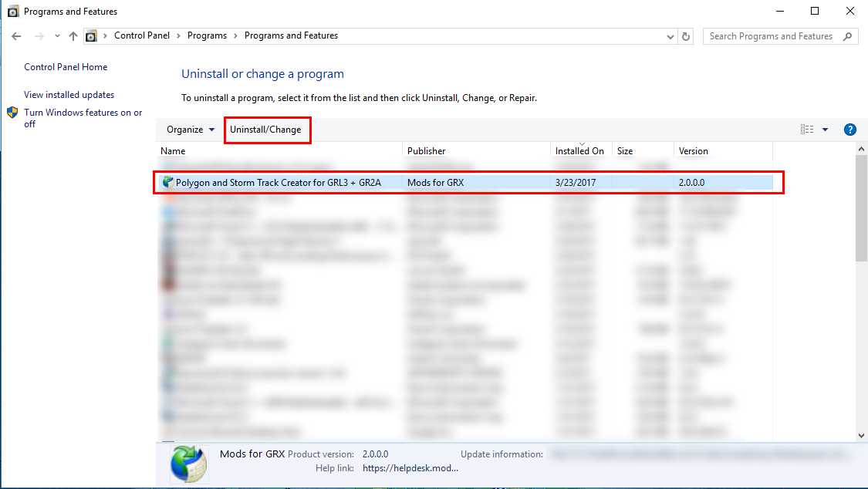Go back with the Back arrow

coord(16,36)
